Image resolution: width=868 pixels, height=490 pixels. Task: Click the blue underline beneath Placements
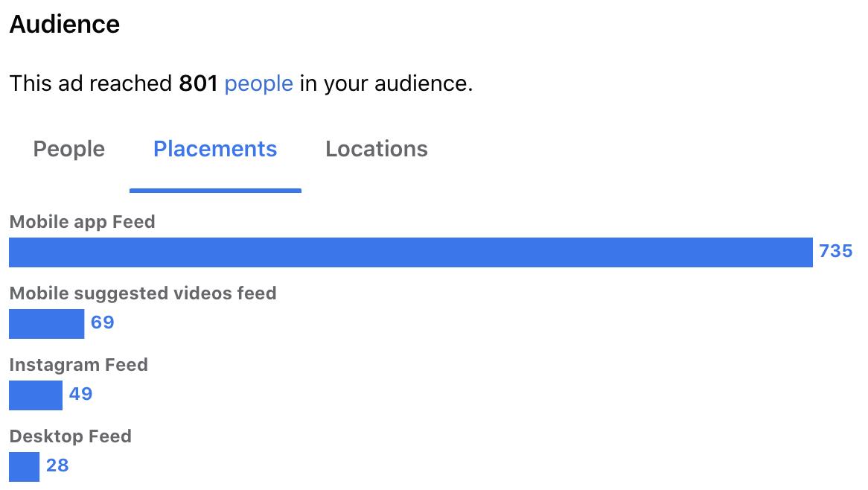point(215,191)
